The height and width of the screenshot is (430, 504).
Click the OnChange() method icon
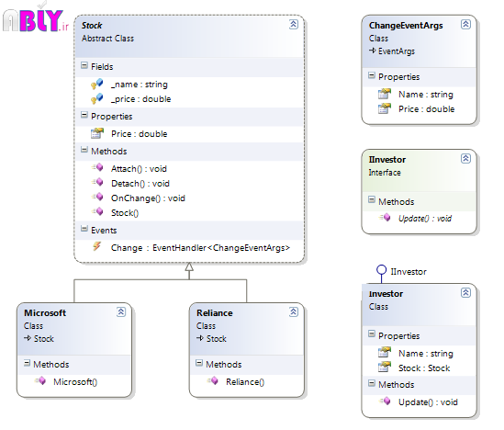97,197
